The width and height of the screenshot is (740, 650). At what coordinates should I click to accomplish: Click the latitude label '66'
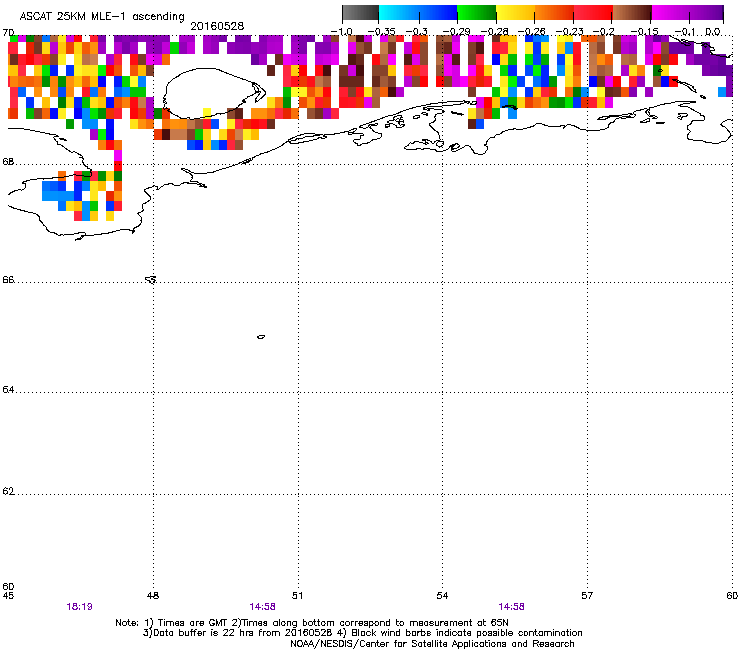point(8,280)
